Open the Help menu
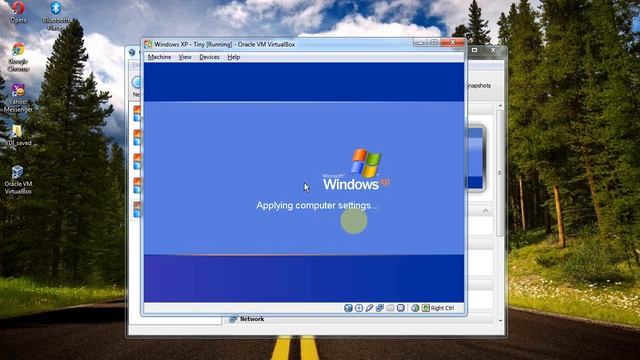 coord(233,57)
